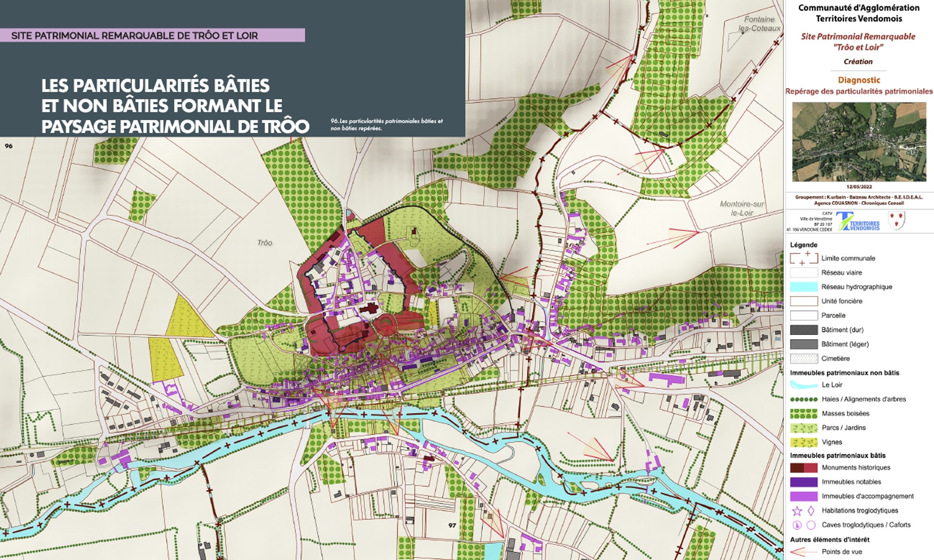The height and width of the screenshot is (560, 934).
Task: Click the dotted Cimetière pattern symbol
Action: click(803, 359)
